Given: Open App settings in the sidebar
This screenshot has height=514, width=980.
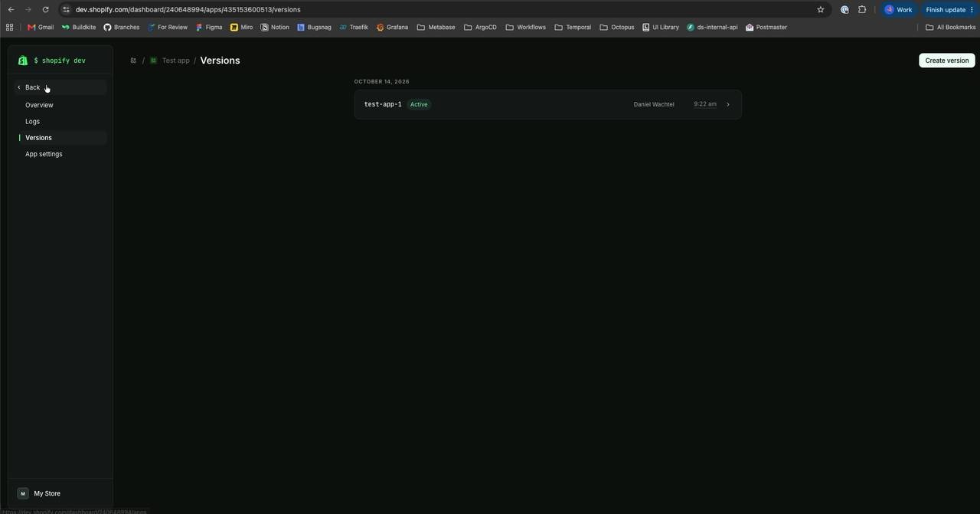Looking at the screenshot, I should [60, 154].
